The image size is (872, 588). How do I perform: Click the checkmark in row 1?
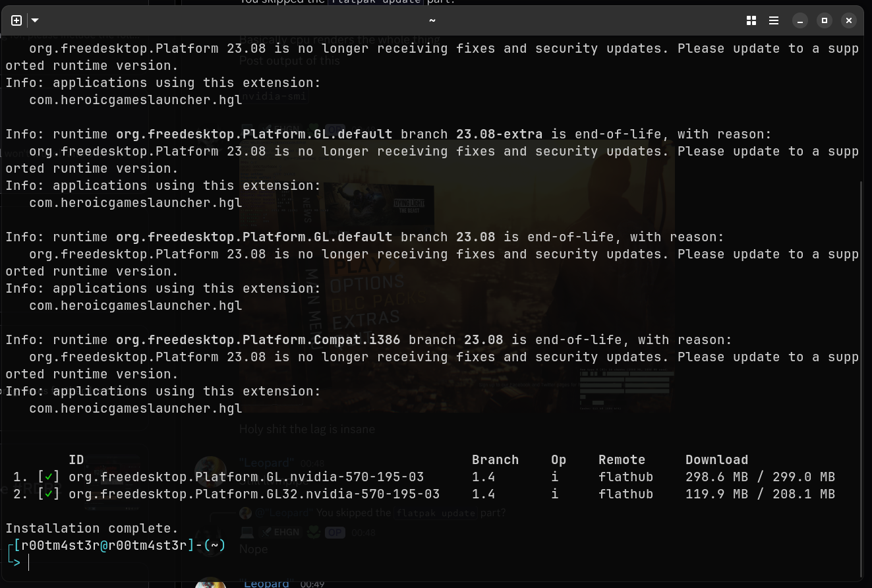[49, 477]
